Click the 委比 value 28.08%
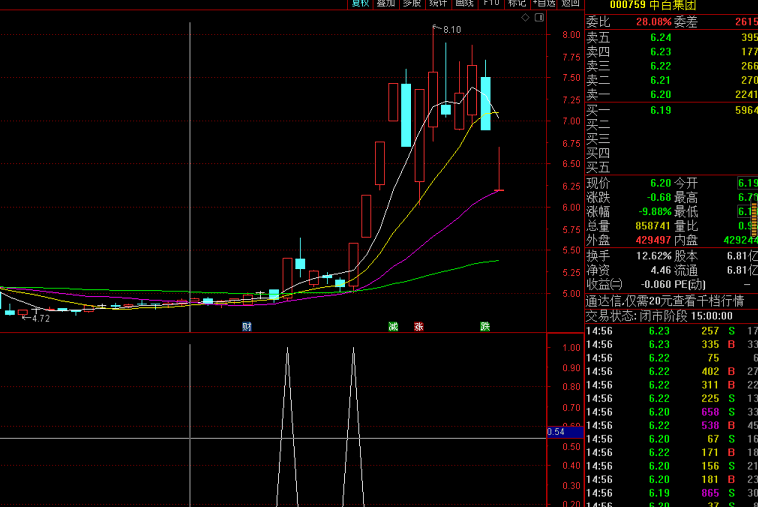This screenshot has width=758, height=507. (654, 22)
